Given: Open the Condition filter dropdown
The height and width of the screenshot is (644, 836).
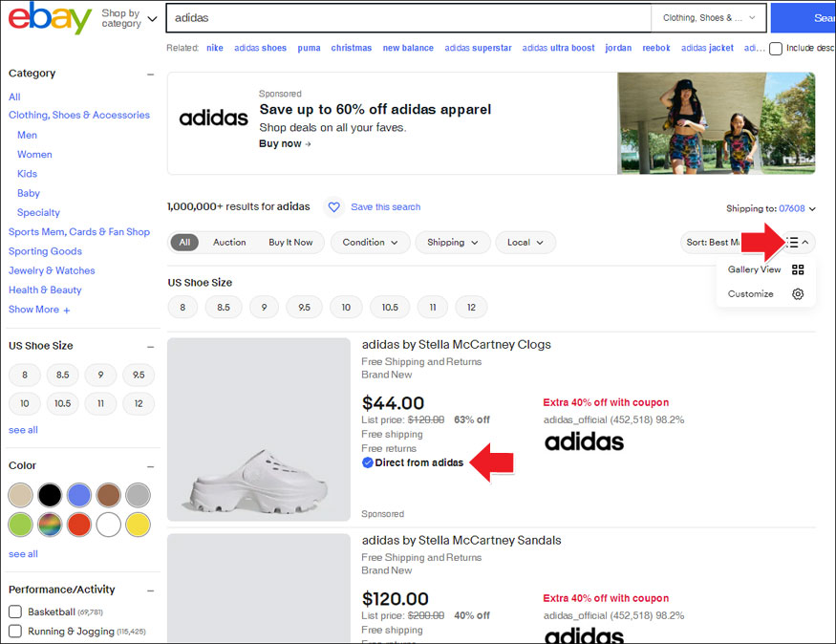Looking at the screenshot, I should pyautogui.click(x=370, y=242).
